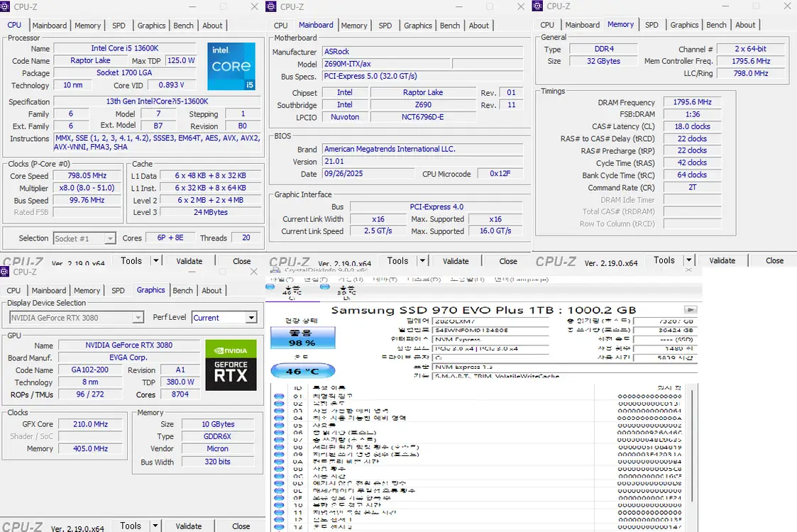Open Tools dropdown arrow in the DDR4 memory window
Viewport: 797px width, 532px height.
(x=688, y=260)
